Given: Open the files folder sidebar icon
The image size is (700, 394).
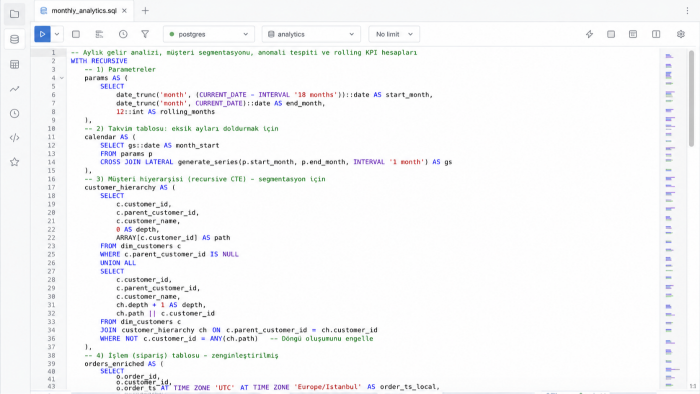Looking at the screenshot, I should pyautogui.click(x=14, y=14).
